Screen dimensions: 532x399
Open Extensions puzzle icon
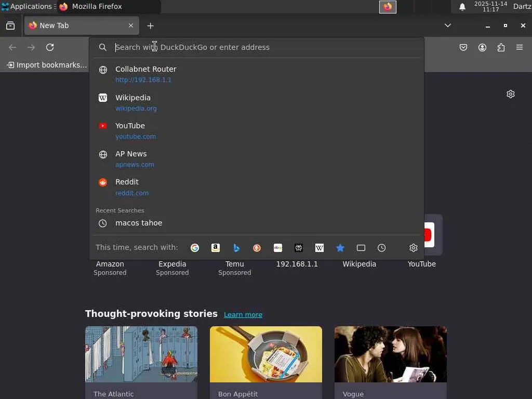tap(501, 47)
